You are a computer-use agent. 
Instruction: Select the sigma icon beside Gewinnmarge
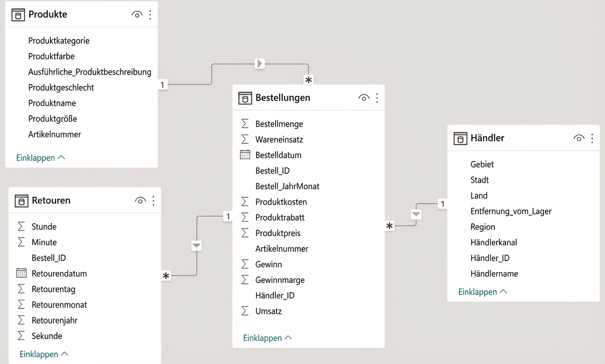pyautogui.click(x=245, y=279)
